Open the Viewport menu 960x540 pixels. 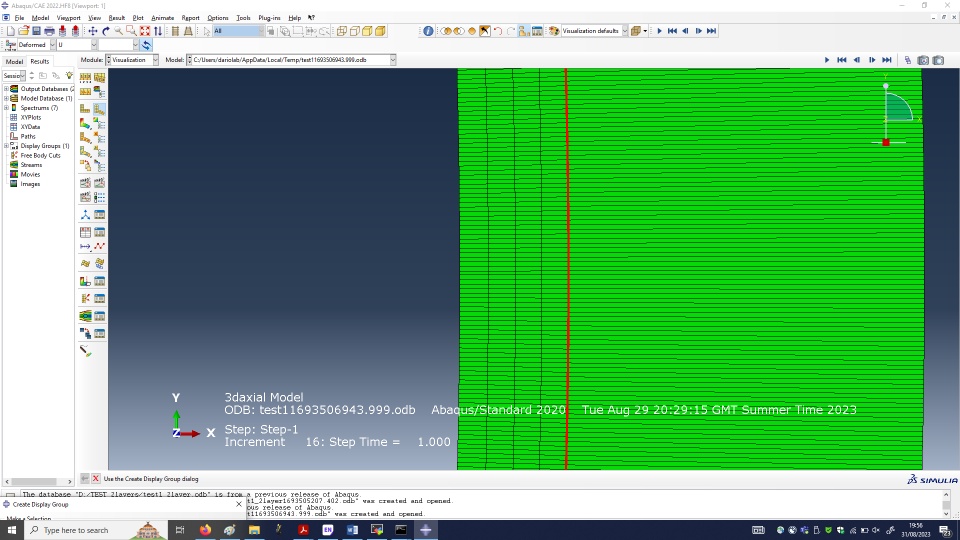(x=69, y=18)
